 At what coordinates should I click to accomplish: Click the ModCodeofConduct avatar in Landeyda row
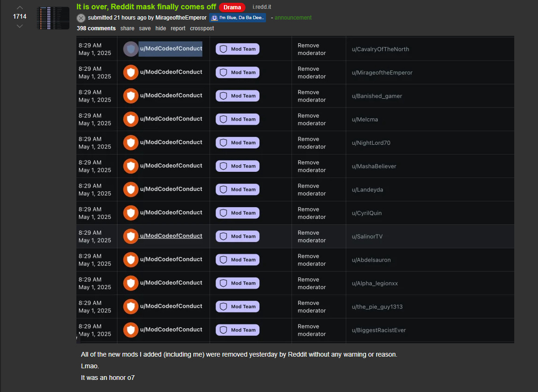coord(131,189)
